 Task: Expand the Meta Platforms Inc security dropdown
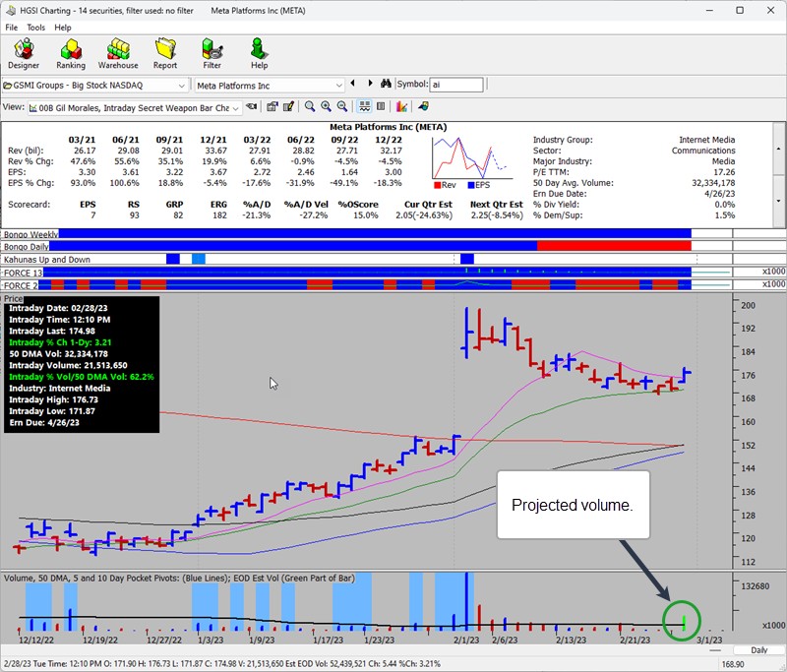339,86
